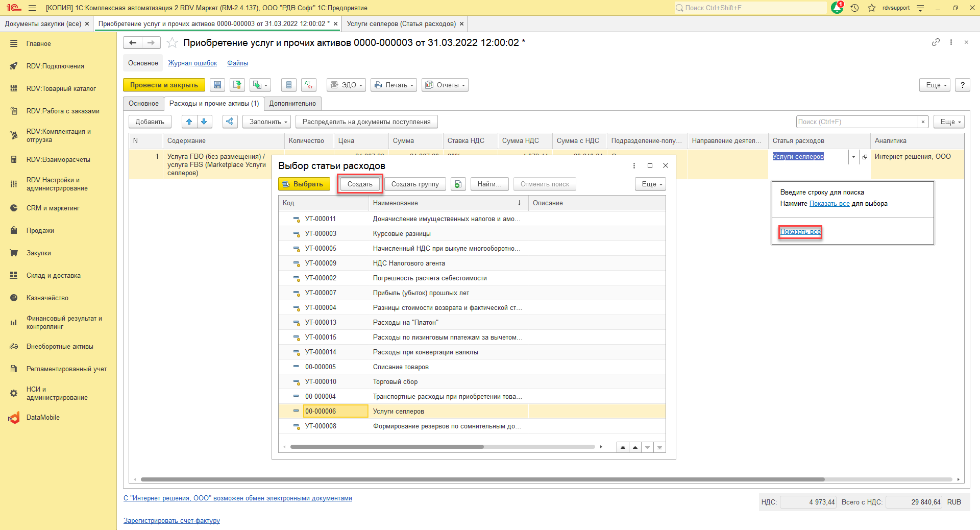
Task: Open the notifications bell icon
Action: [x=837, y=8]
